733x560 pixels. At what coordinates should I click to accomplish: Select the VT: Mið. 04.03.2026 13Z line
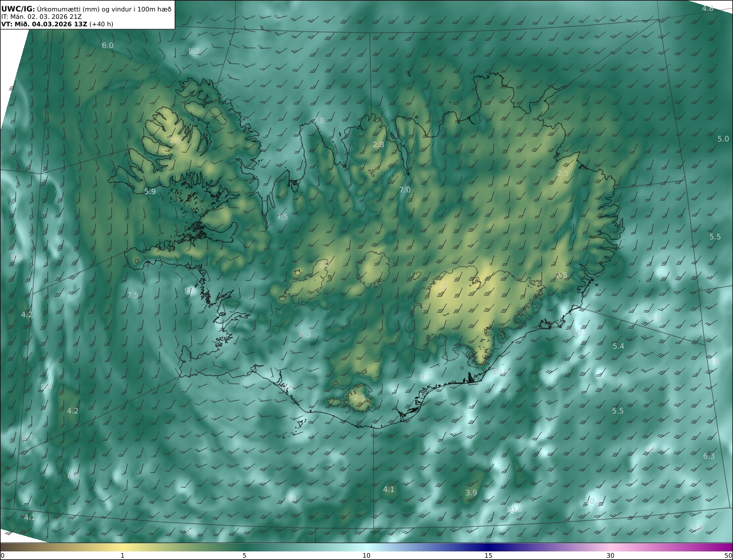(x=58, y=25)
